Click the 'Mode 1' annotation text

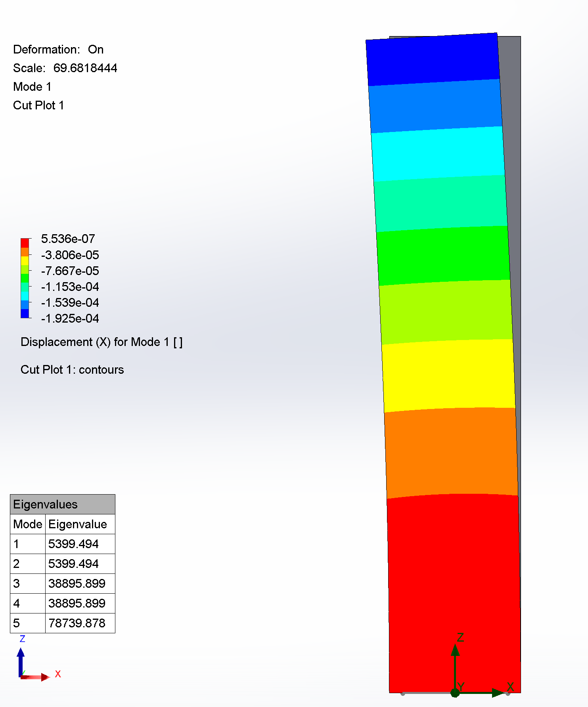point(32,87)
